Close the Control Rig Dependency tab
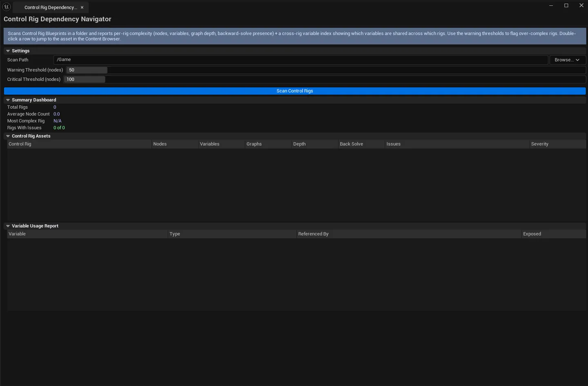The image size is (588, 386). [82, 7]
